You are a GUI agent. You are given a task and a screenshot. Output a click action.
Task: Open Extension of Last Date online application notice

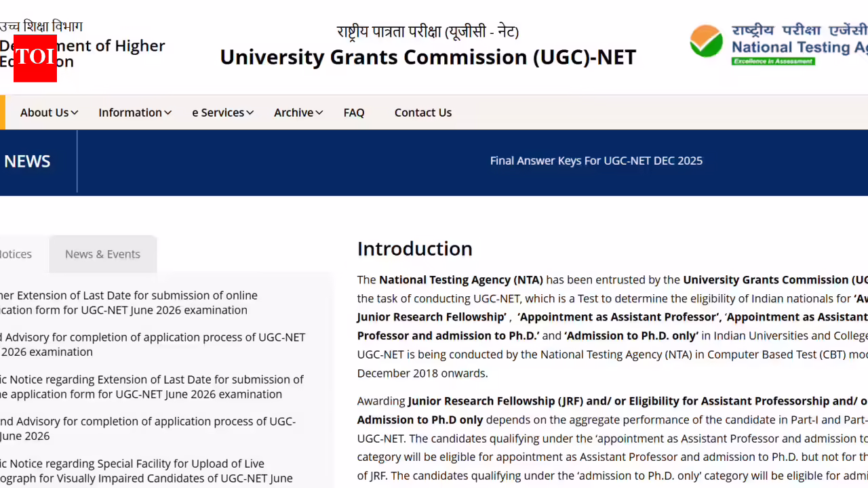(x=129, y=303)
